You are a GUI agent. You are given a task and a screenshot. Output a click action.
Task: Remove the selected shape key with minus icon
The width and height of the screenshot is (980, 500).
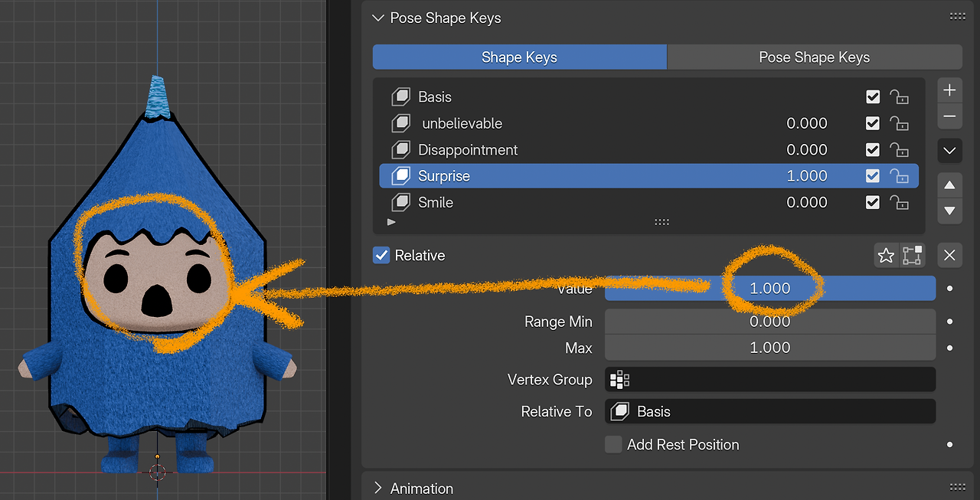(949, 116)
